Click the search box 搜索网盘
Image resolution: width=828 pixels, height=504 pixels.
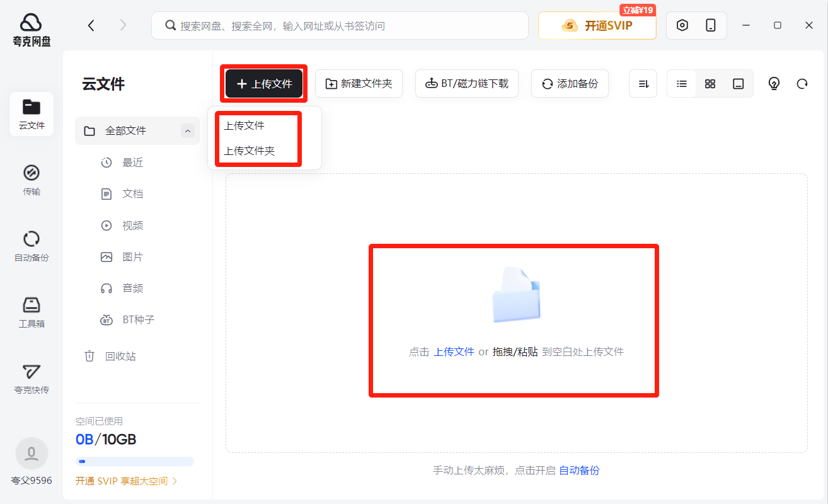point(340,26)
